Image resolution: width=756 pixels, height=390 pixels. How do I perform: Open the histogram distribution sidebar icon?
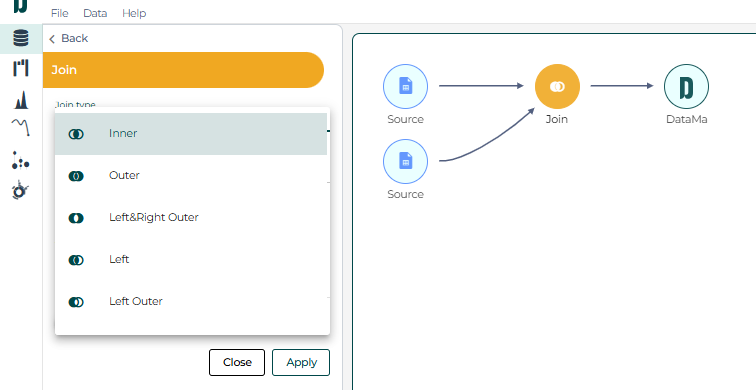(x=21, y=99)
